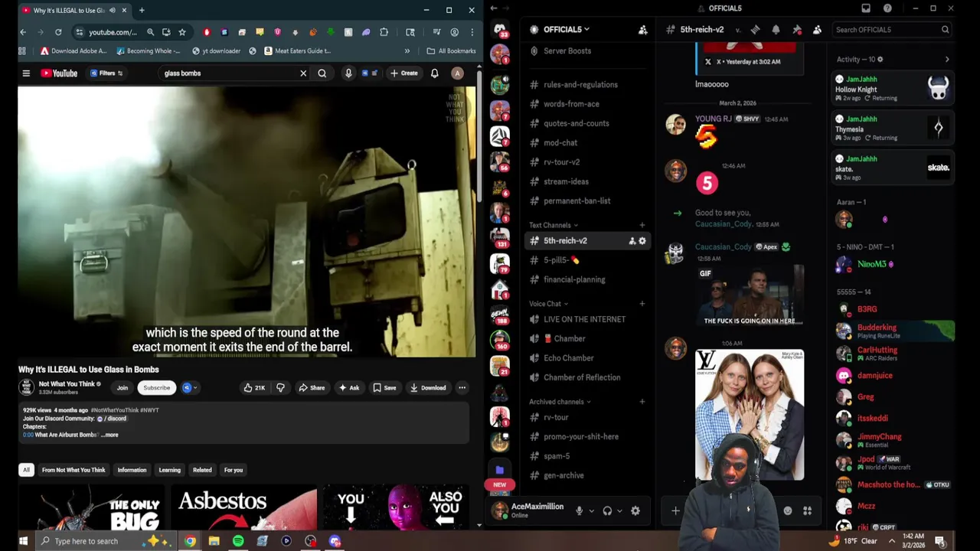Open the YouTube hamburger guide menu
This screenshot has width=980, height=551.
(x=26, y=73)
